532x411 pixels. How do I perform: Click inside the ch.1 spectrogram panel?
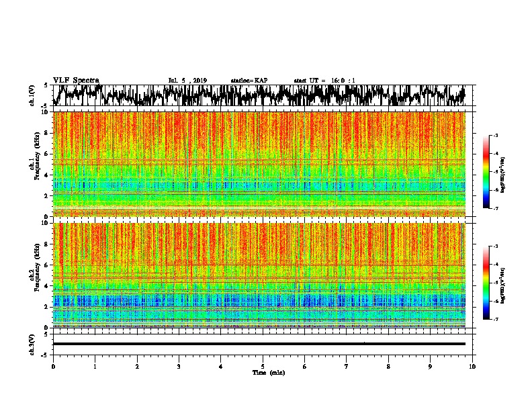point(259,164)
